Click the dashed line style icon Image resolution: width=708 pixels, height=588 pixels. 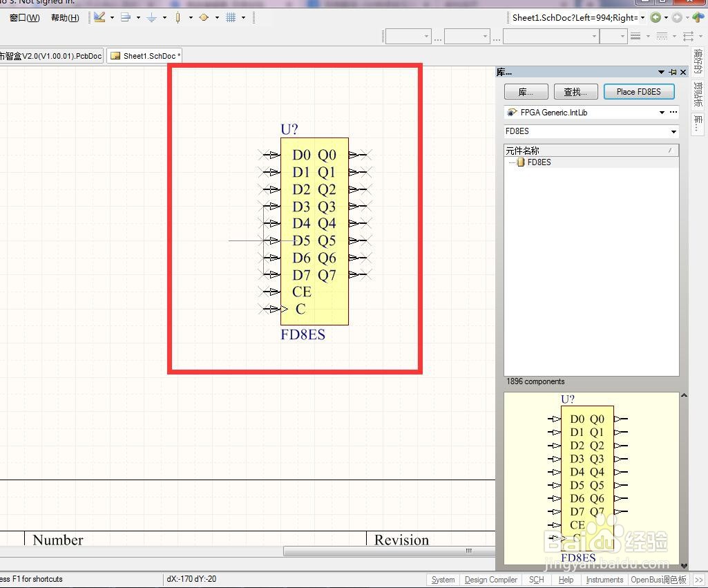coord(662,36)
